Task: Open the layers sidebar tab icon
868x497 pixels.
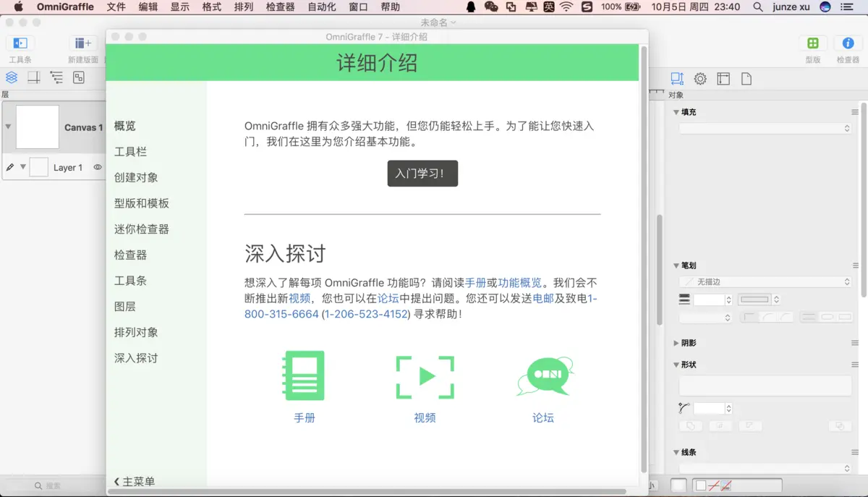Action: 12,78
